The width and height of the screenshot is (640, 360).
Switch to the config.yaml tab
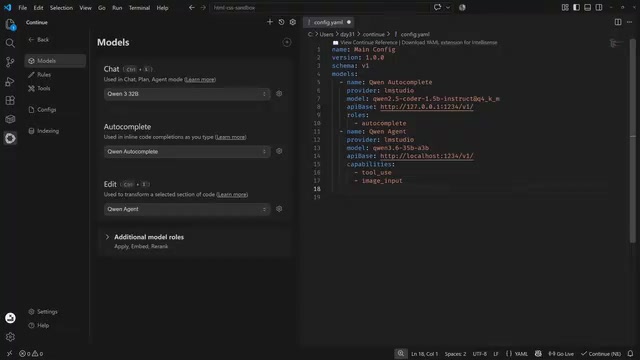tap(328, 22)
